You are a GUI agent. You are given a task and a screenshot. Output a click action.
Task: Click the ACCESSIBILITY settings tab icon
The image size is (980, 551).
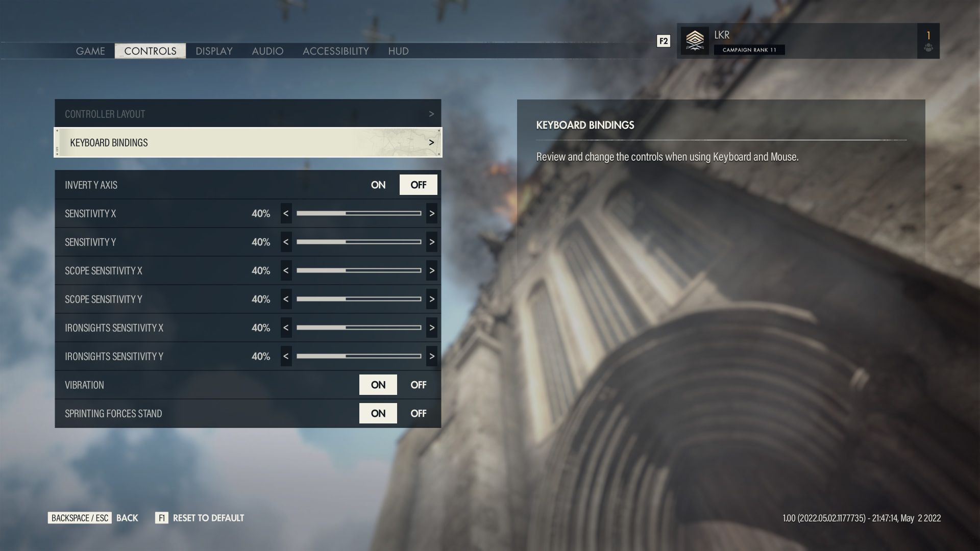(335, 51)
